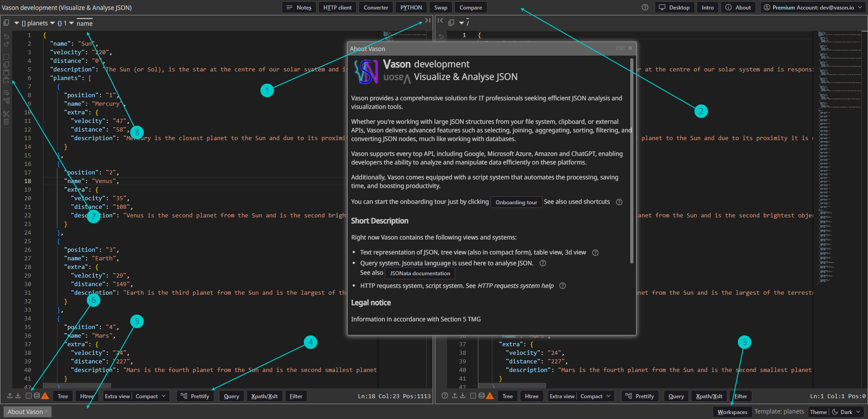Open the dropdown arrow after planets breadcrumb
868x419 pixels.
click(52, 23)
